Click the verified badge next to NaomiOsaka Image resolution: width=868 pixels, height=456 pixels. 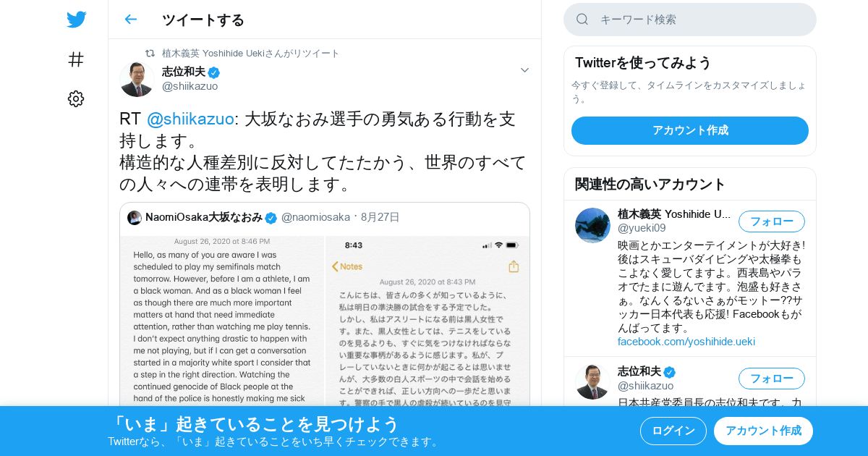point(271,218)
